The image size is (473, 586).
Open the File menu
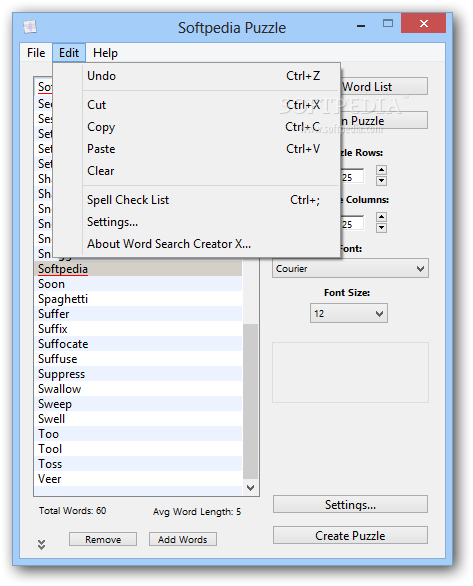click(36, 53)
